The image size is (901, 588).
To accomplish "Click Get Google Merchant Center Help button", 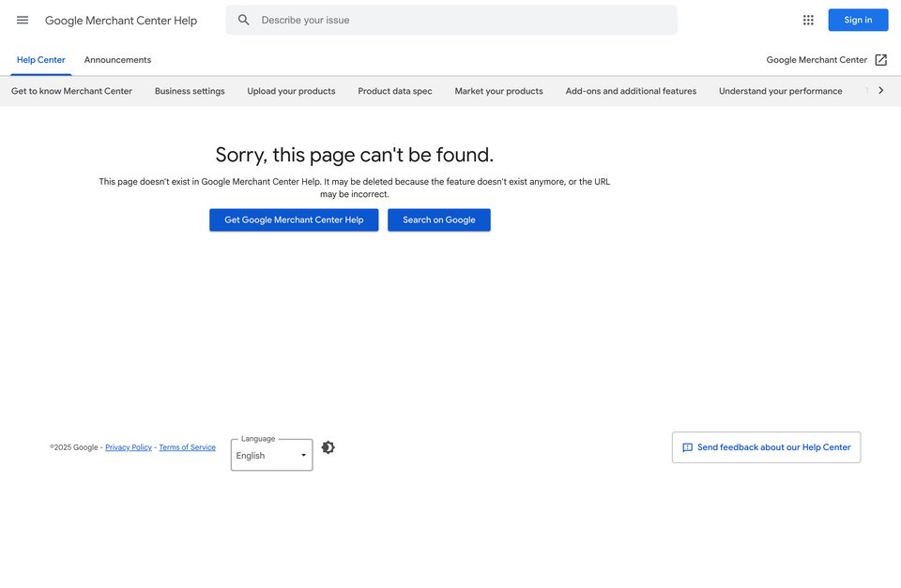I will click(x=294, y=220).
